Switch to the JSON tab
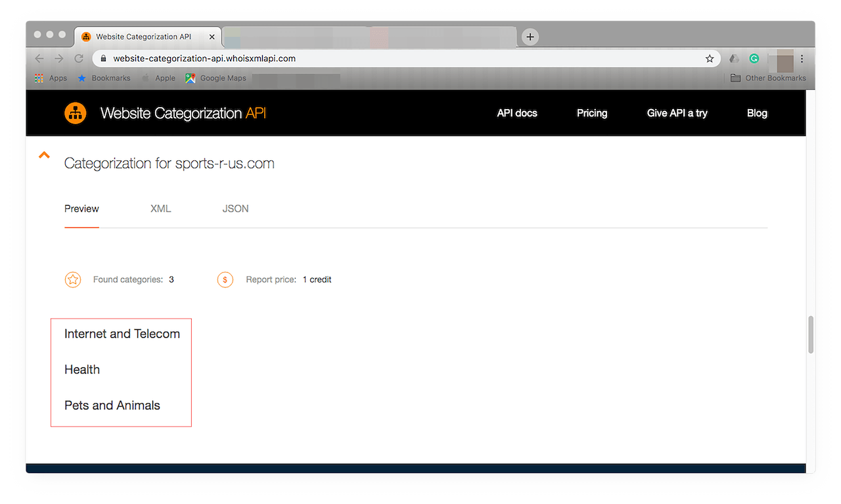This screenshot has height=504, width=841. pyautogui.click(x=235, y=209)
